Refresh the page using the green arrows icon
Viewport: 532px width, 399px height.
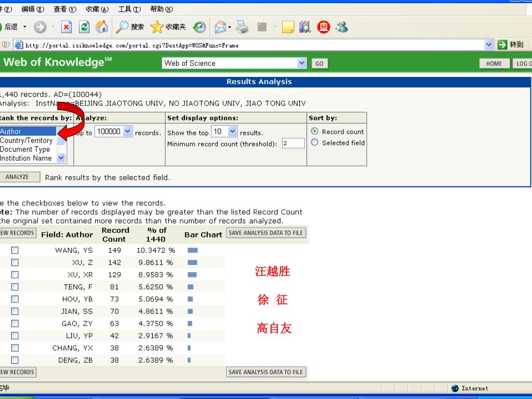tap(84, 27)
